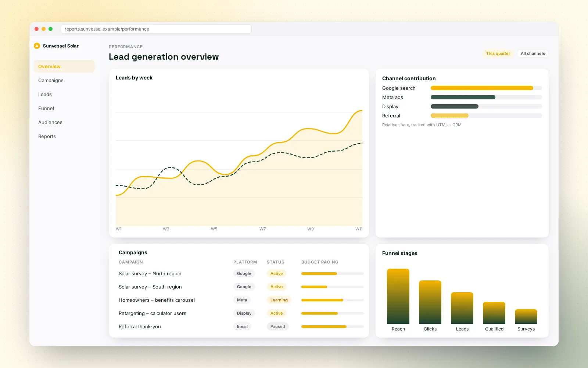Screen dimensions: 588x368
Task: Click the Clicks funnel bar
Action: [x=430, y=302]
